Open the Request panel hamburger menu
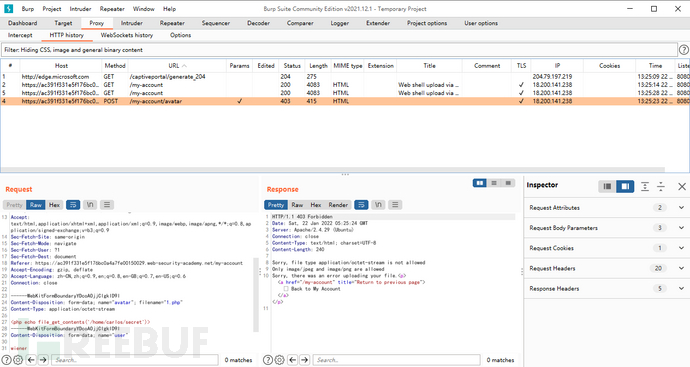Image resolution: width=690 pixels, height=367 pixels. [x=106, y=205]
